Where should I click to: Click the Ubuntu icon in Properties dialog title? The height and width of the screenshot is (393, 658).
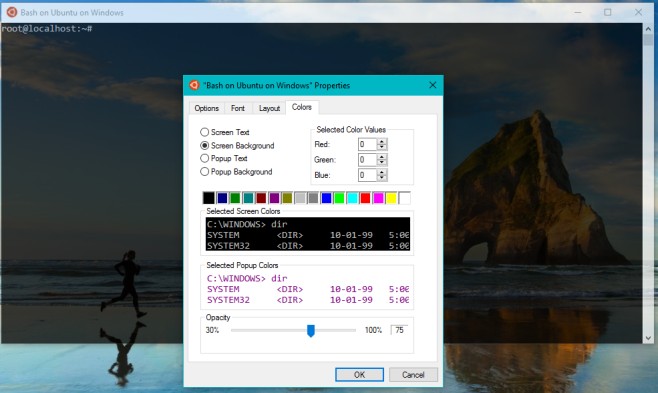(x=194, y=85)
